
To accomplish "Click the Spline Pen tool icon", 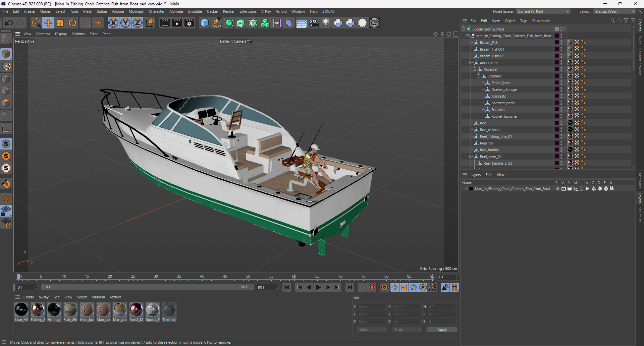I will tap(217, 23).
